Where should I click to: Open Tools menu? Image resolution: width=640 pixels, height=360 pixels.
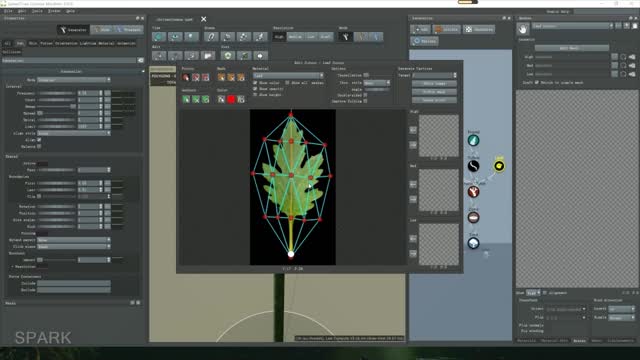pos(37,11)
